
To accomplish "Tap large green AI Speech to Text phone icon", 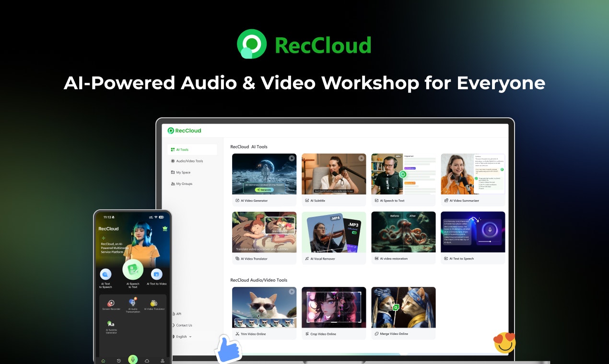I will tap(133, 270).
